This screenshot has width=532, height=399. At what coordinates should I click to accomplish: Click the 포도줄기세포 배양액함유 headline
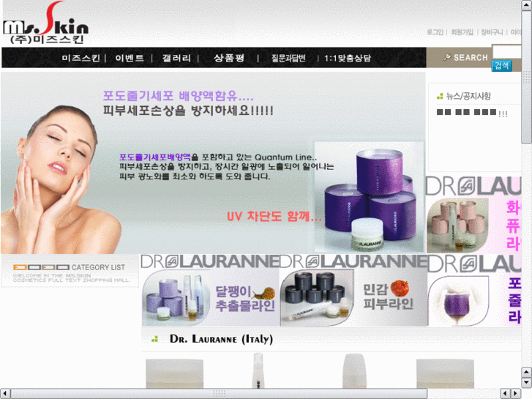[x=178, y=96]
